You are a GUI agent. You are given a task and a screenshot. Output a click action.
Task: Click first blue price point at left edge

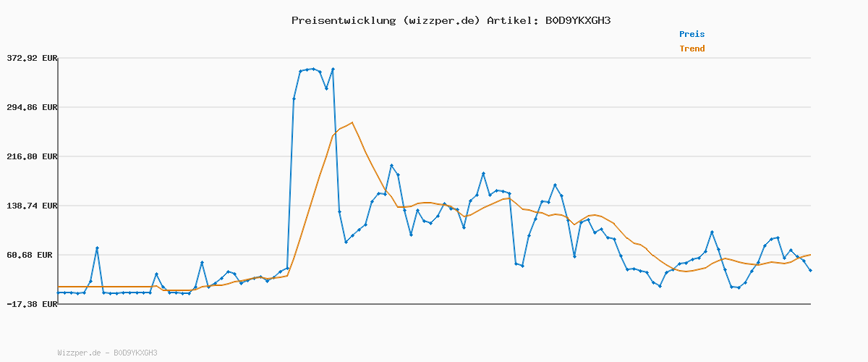59,292
